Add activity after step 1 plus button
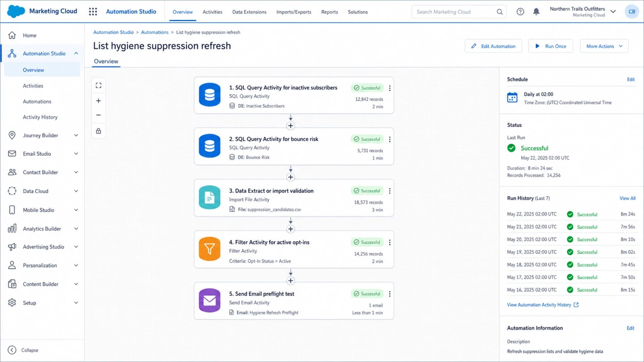Viewport: 644px width, 362px height. click(x=290, y=126)
